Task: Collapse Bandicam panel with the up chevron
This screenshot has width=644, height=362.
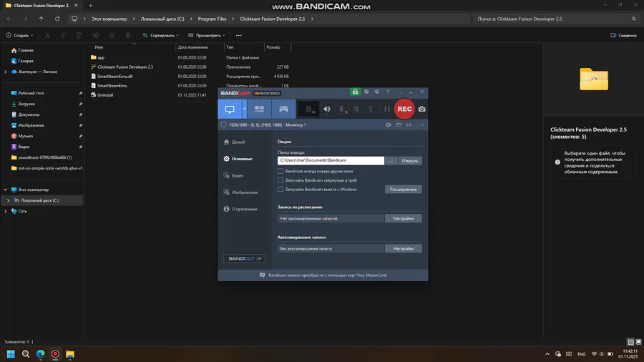Action: [422, 124]
